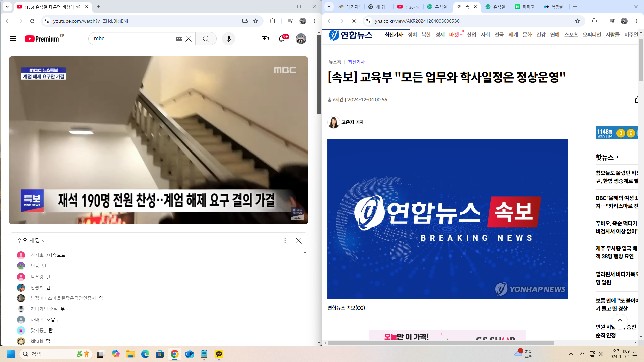Switch to the 복잡한 browser tab

pyautogui.click(x=554, y=7)
